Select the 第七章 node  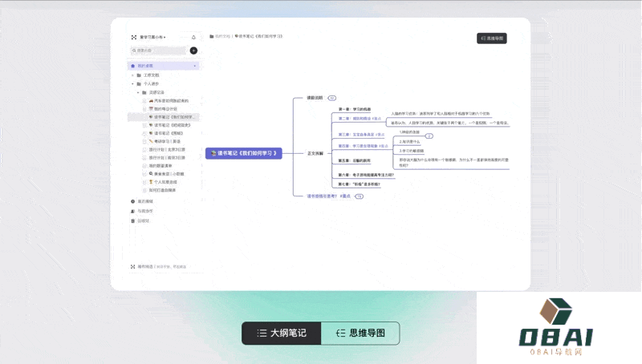click(x=359, y=184)
